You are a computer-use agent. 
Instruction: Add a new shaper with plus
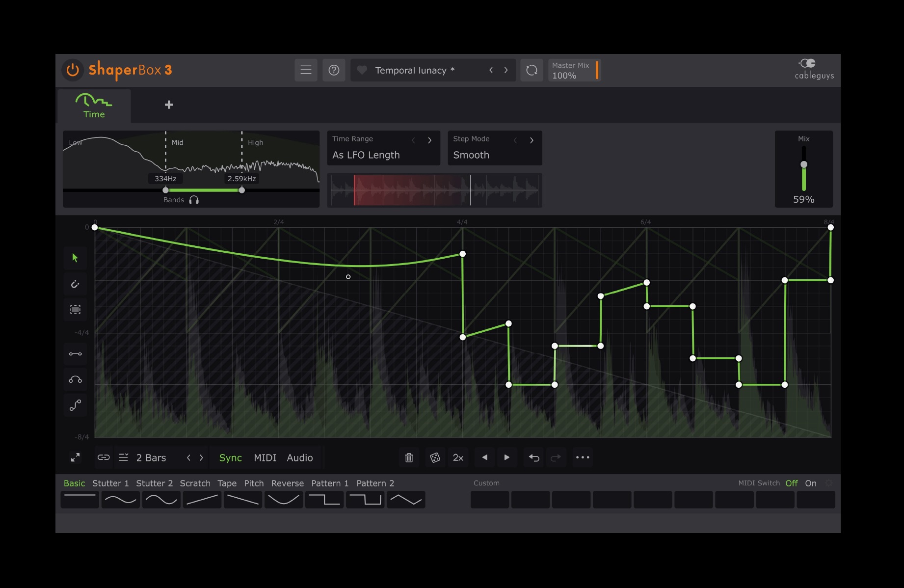169,105
